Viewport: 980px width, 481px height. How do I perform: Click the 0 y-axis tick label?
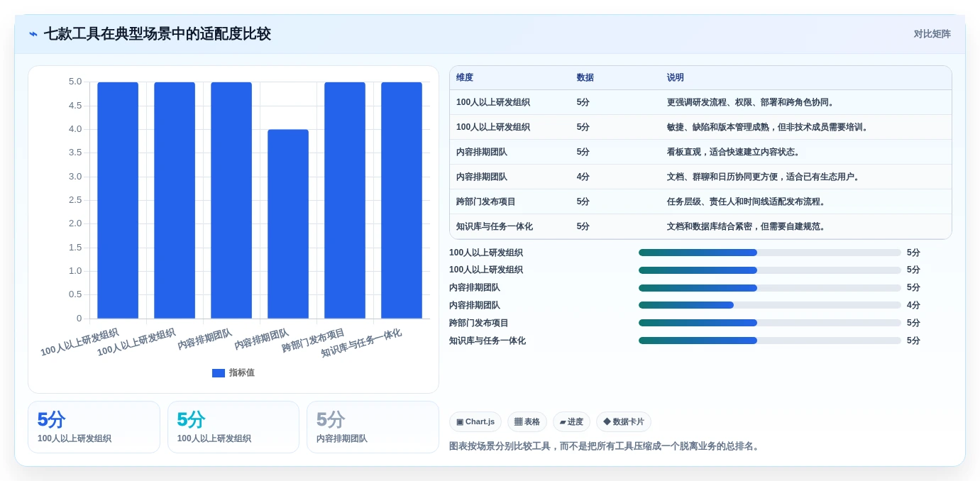tap(79, 319)
